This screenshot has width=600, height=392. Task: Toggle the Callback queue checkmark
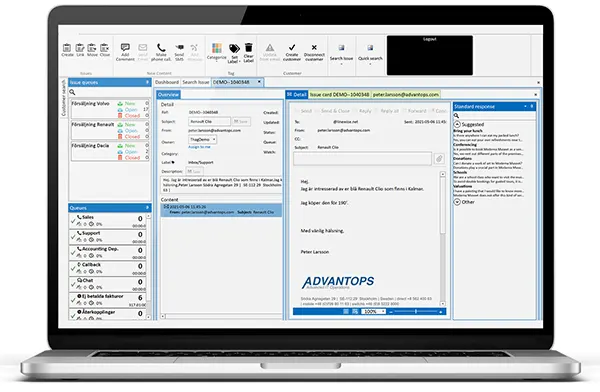click(x=73, y=269)
